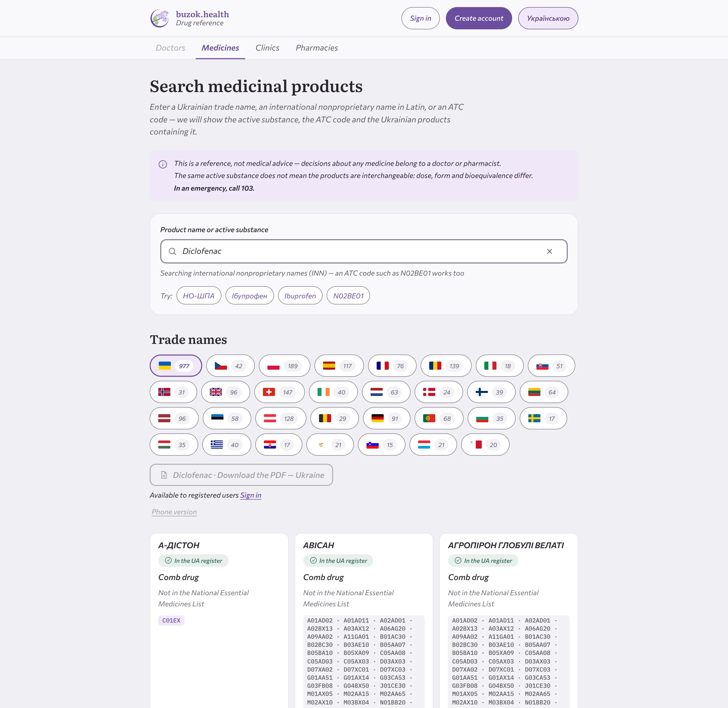Pick the Germany flag chip with 91
Image resolution: width=728 pixels, height=708 pixels.
tap(387, 418)
